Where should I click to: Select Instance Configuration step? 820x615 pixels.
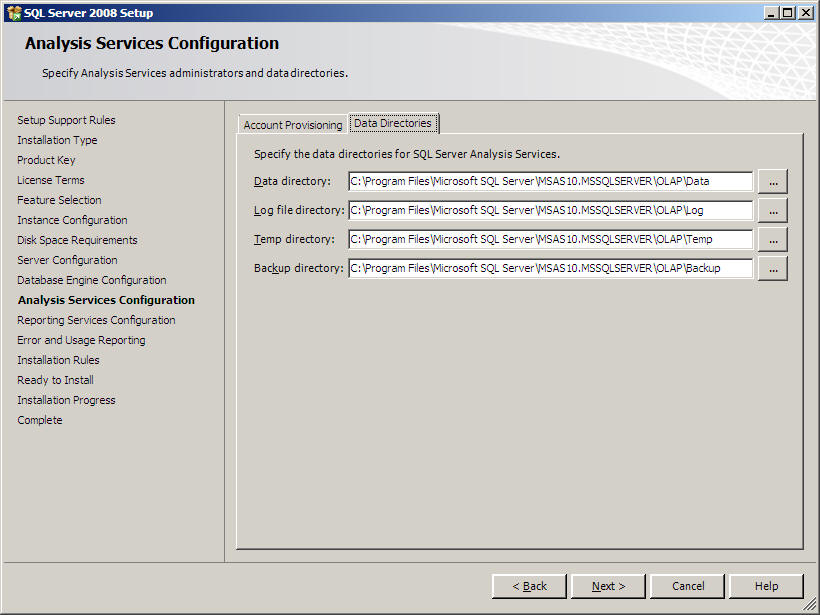pos(72,220)
